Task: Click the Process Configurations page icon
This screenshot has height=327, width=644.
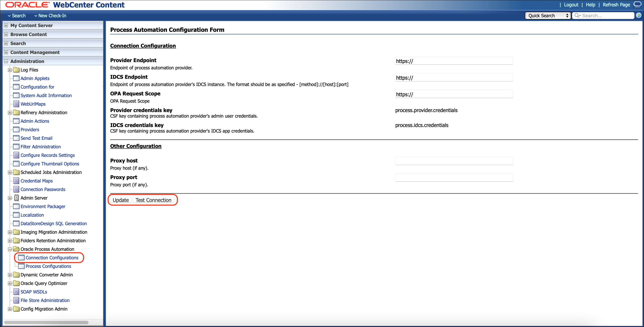Action: [x=21, y=266]
